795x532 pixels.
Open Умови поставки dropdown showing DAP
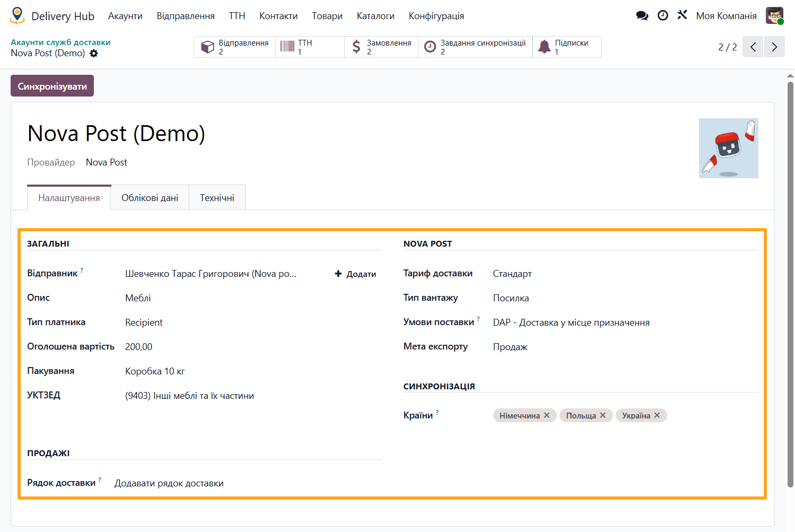pyautogui.click(x=626, y=322)
